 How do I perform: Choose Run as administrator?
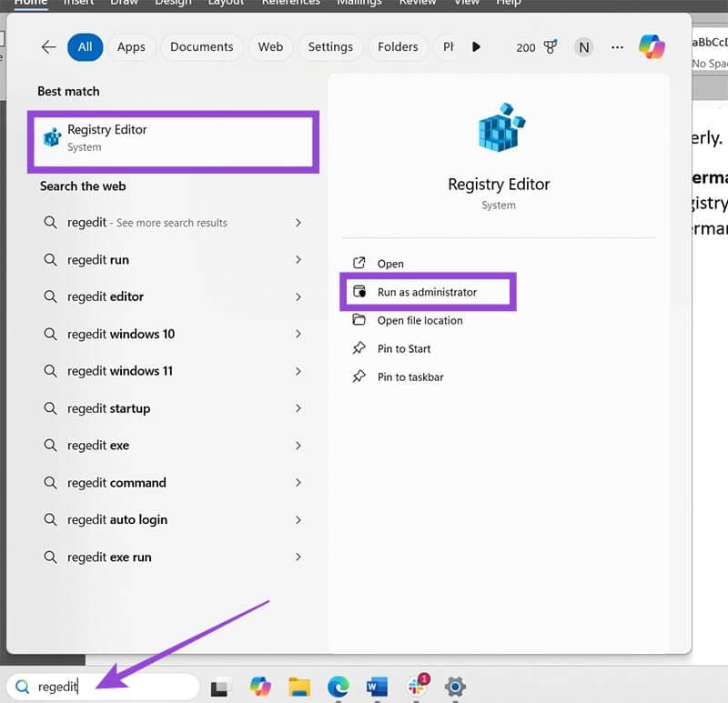point(428,292)
